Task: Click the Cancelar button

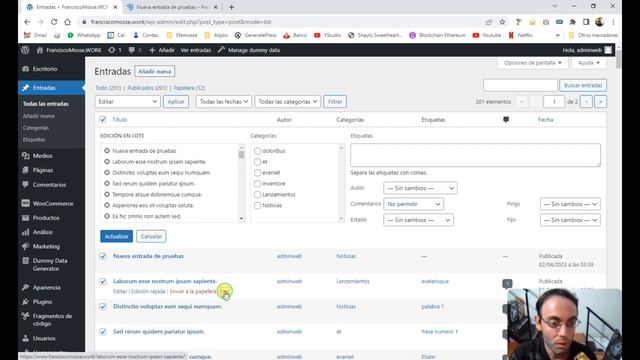Action: click(x=151, y=236)
